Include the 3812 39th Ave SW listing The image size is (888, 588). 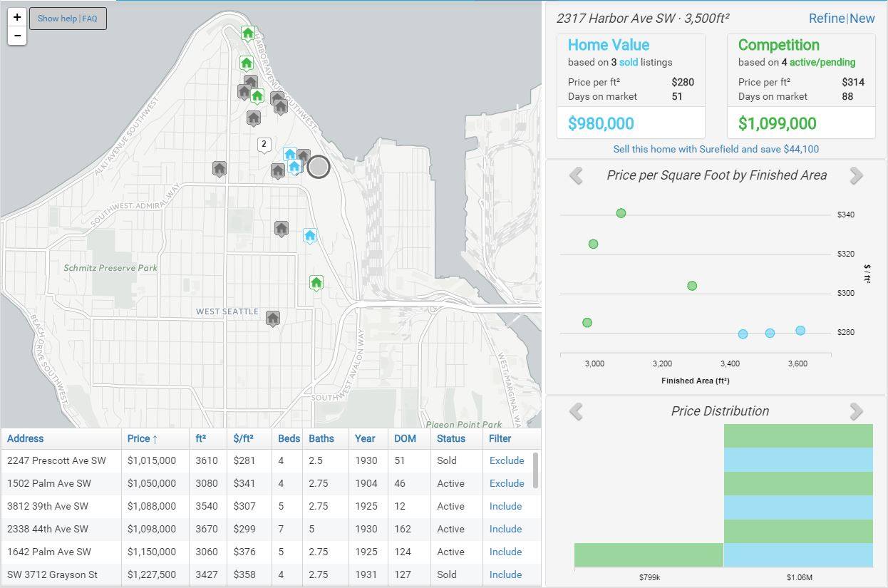tap(505, 506)
